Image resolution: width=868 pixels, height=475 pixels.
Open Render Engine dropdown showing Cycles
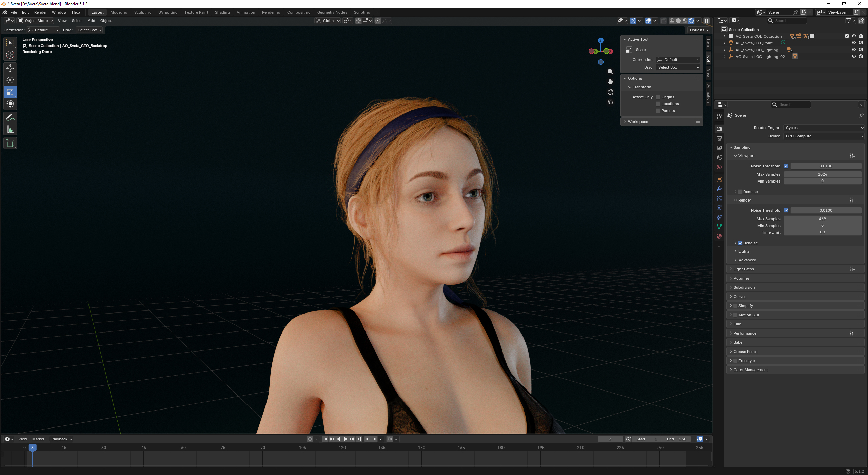coord(824,128)
